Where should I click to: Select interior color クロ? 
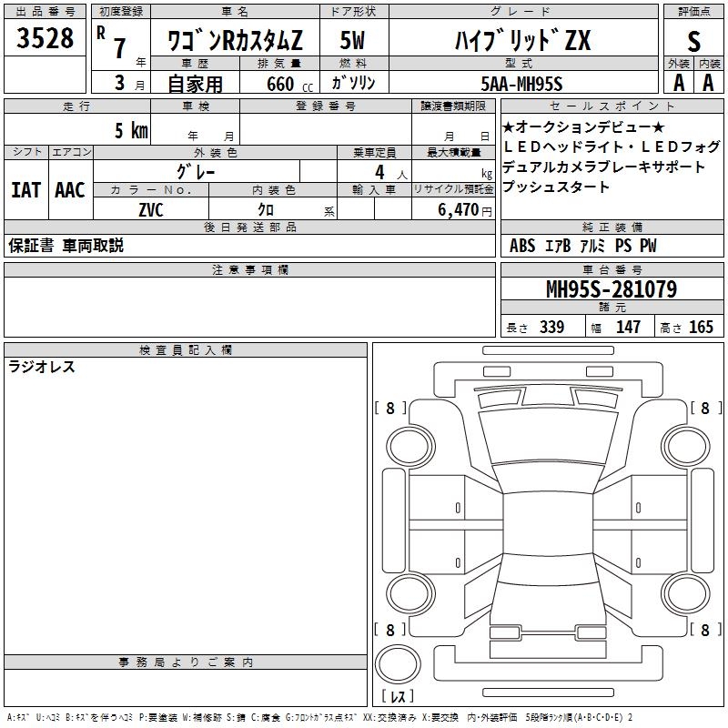pos(266,210)
